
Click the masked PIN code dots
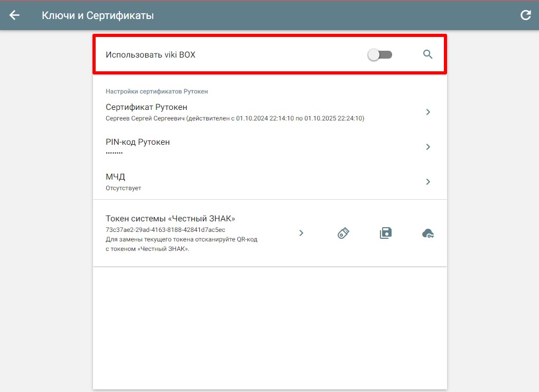tap(114, 153)
